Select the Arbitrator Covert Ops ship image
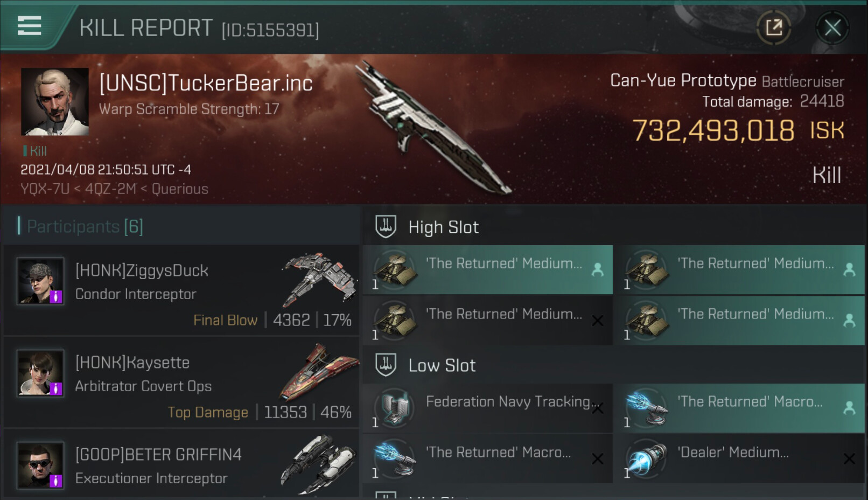The height and width of the screenshot is (500, 868). [x=319, y=371]
